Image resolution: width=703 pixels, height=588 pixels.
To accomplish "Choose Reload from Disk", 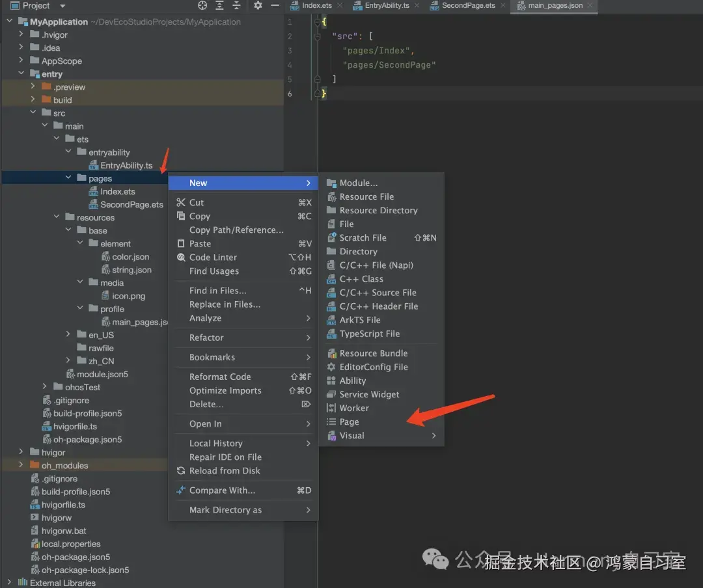I will click(243, 471).
